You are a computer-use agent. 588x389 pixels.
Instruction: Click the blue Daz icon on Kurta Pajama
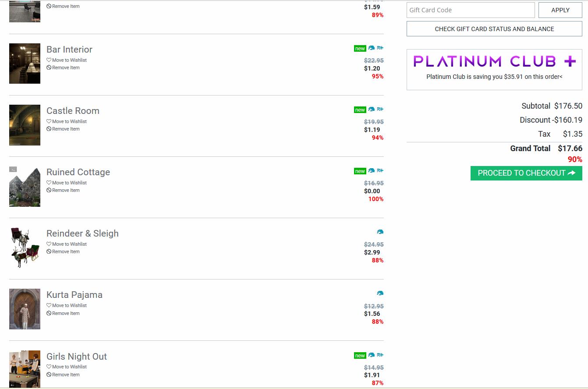coord(380,293)
